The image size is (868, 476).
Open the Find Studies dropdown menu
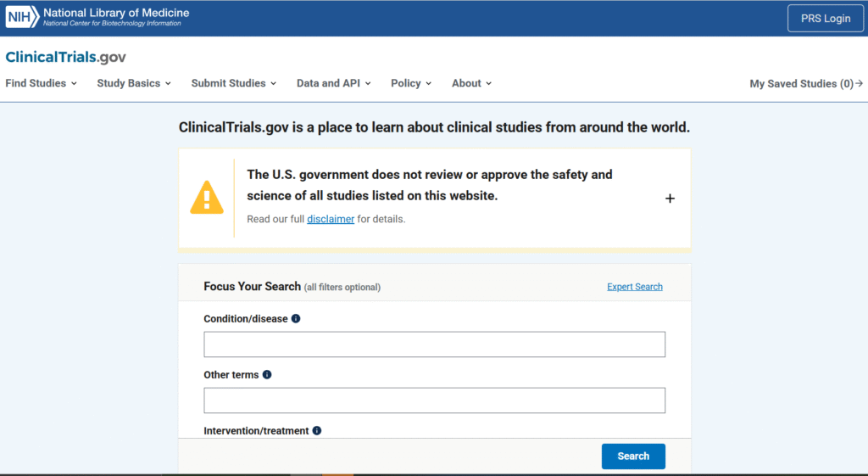pyautogui.click(x=41, y=83)
